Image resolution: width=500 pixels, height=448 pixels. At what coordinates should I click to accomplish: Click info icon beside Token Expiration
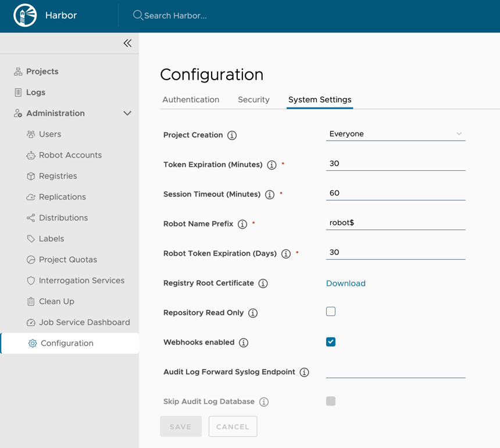[272, 165]
